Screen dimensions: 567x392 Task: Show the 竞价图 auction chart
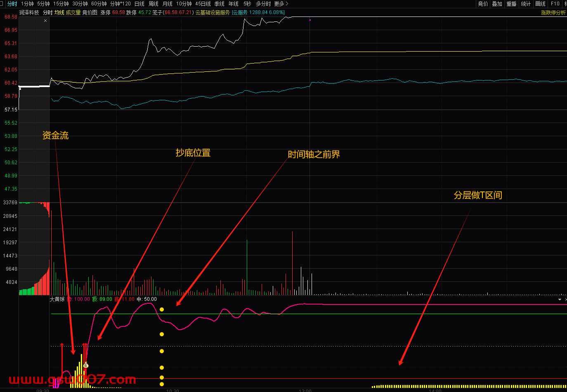coord(90,13)
